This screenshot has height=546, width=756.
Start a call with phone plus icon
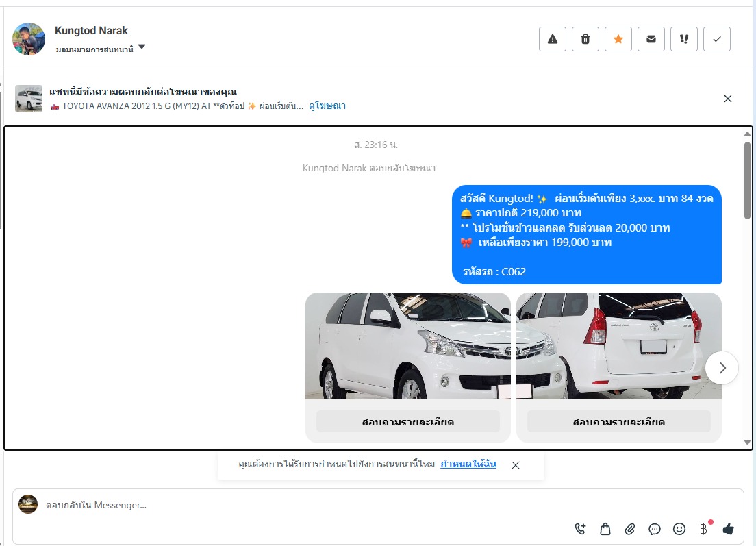(581, 528)
